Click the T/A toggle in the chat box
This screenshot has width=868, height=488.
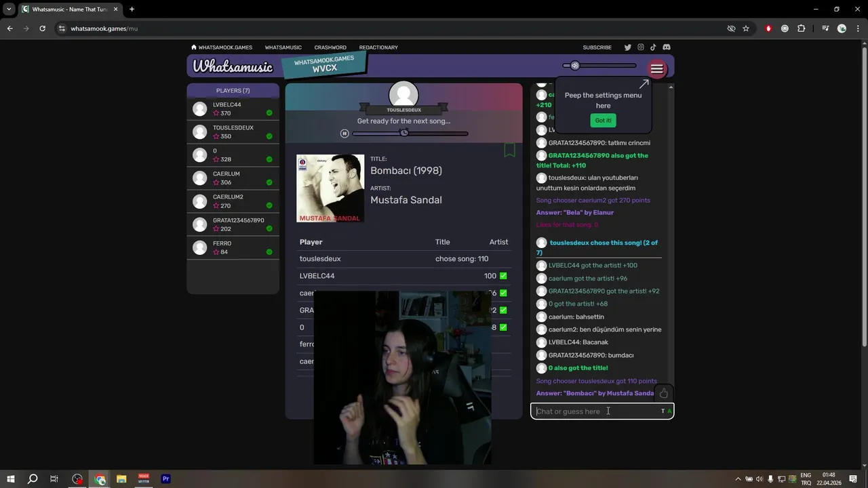(666, 411)
